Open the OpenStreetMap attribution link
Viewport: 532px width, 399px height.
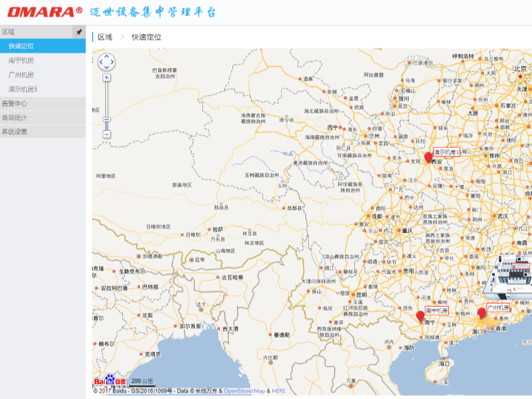(x=245, y=391)
